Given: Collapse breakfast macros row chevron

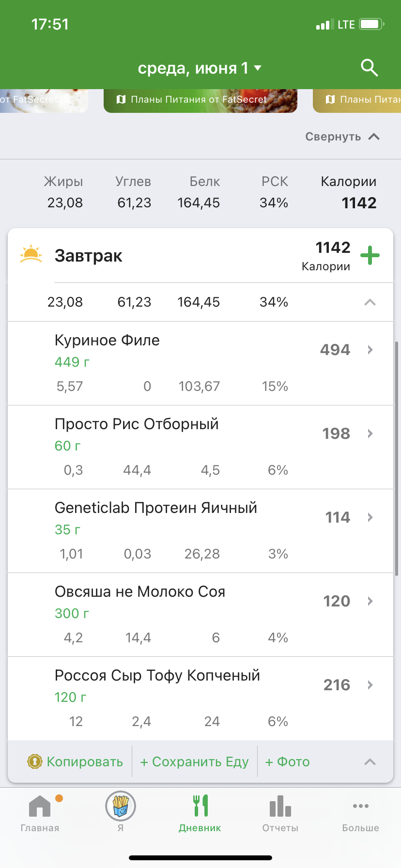Looking at the screenshot, I should 370,302.
